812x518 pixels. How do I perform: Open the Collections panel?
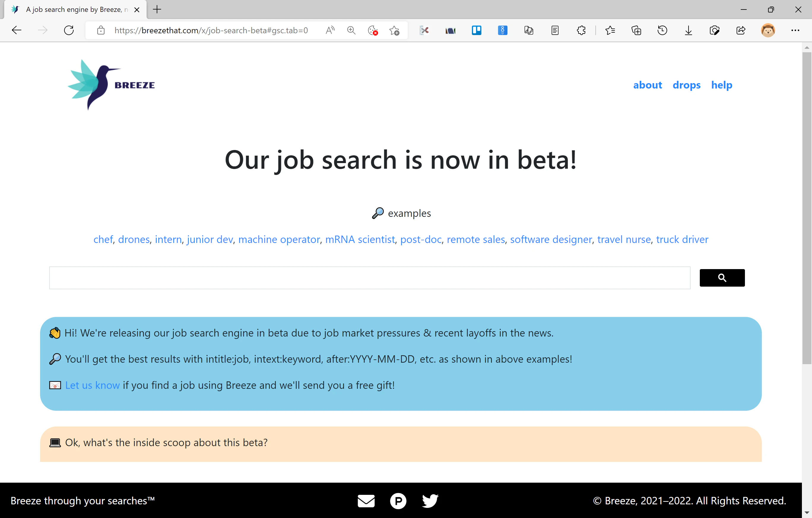tap(636, 30)
